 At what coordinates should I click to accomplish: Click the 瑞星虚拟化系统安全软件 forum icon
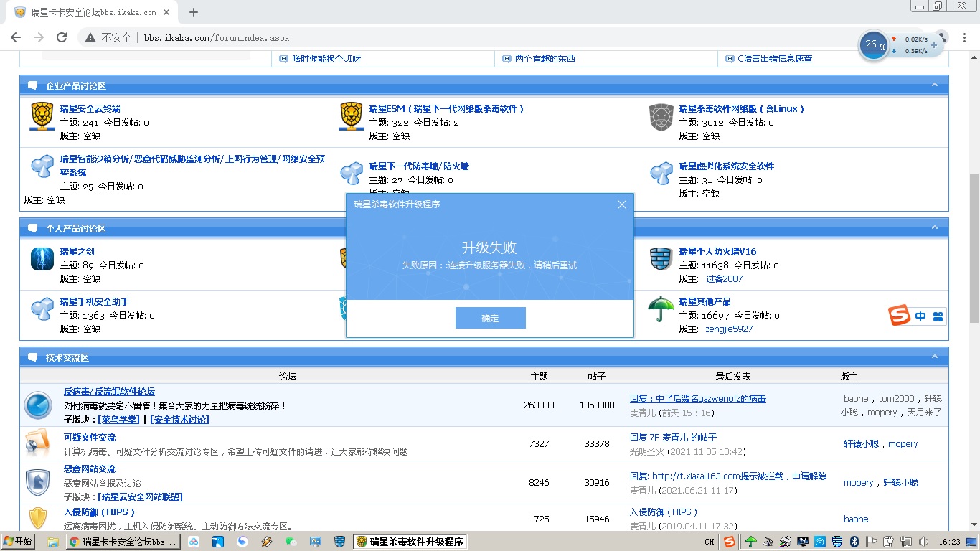coord(661,173)
